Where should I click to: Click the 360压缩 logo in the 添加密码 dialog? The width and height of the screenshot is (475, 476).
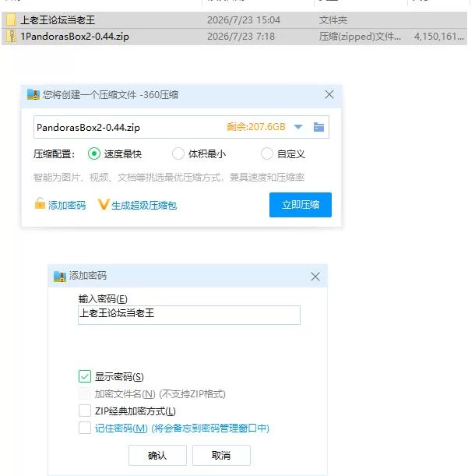[59, 277]
